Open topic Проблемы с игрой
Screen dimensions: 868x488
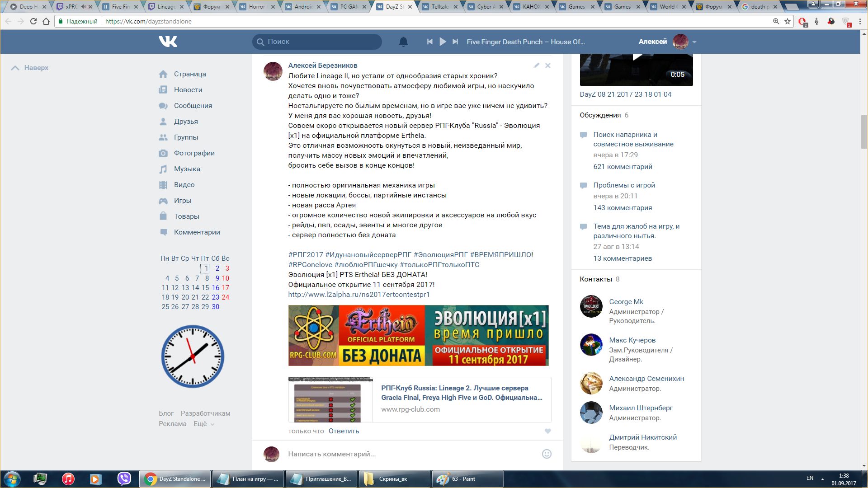(x=624, y=185)
